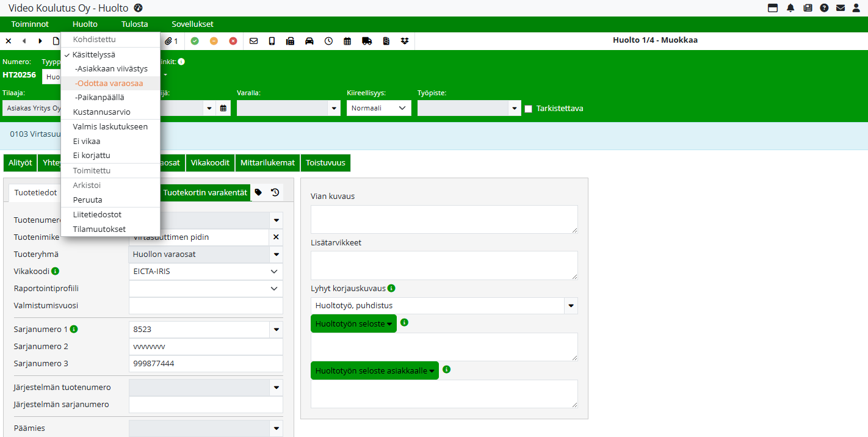Click the clock icon in toolbar

(328, 41)
